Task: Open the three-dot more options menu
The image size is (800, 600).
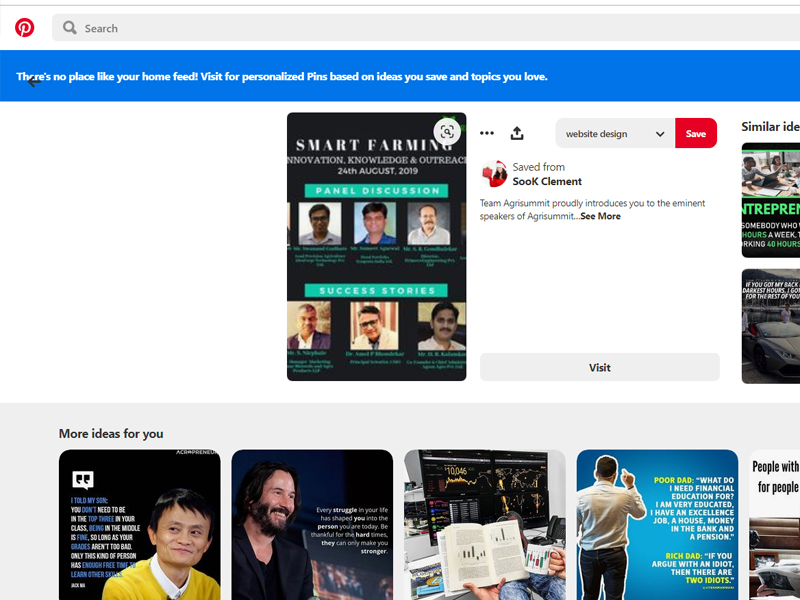Action: (487, 133)
